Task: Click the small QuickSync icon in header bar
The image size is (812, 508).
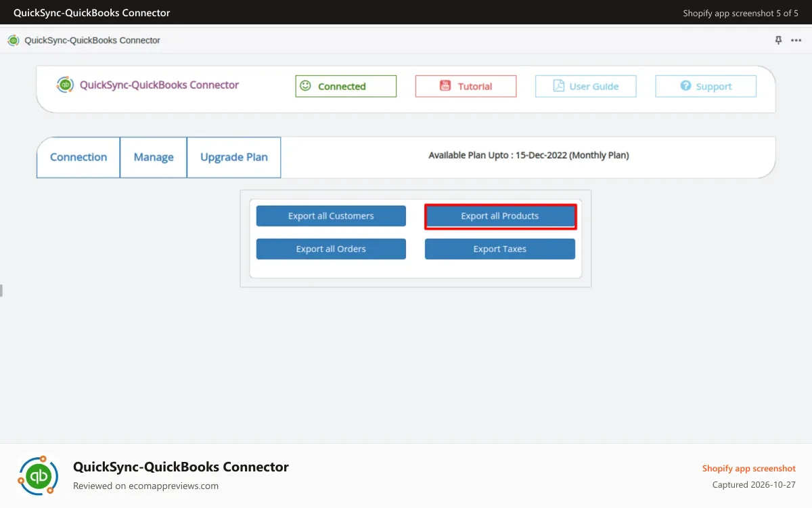Action: (14, 41)
